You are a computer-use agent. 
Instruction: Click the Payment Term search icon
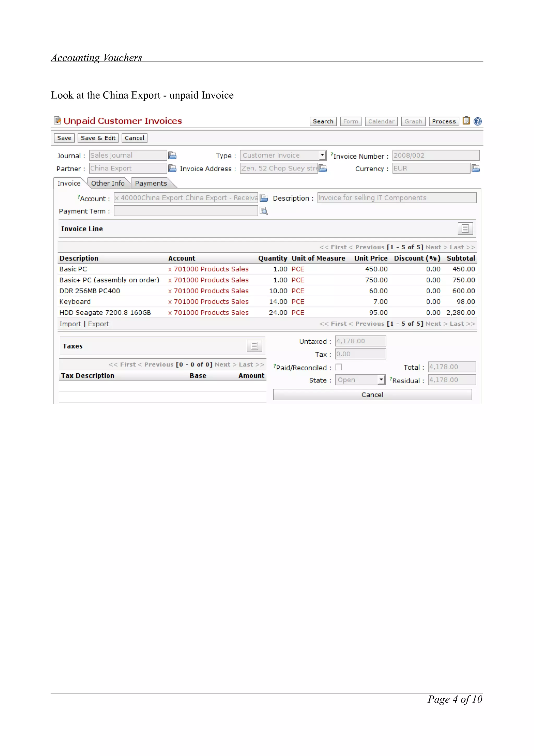264,211
